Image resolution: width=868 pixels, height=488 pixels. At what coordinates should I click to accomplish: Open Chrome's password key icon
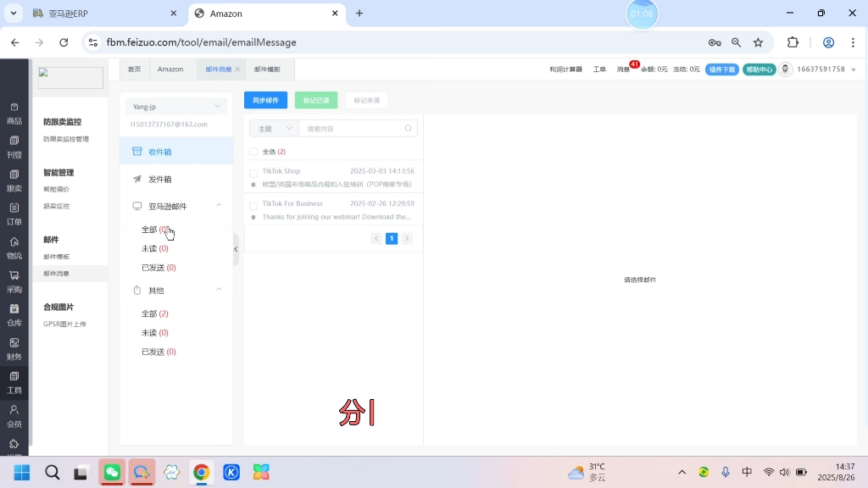tap(714, 42)
